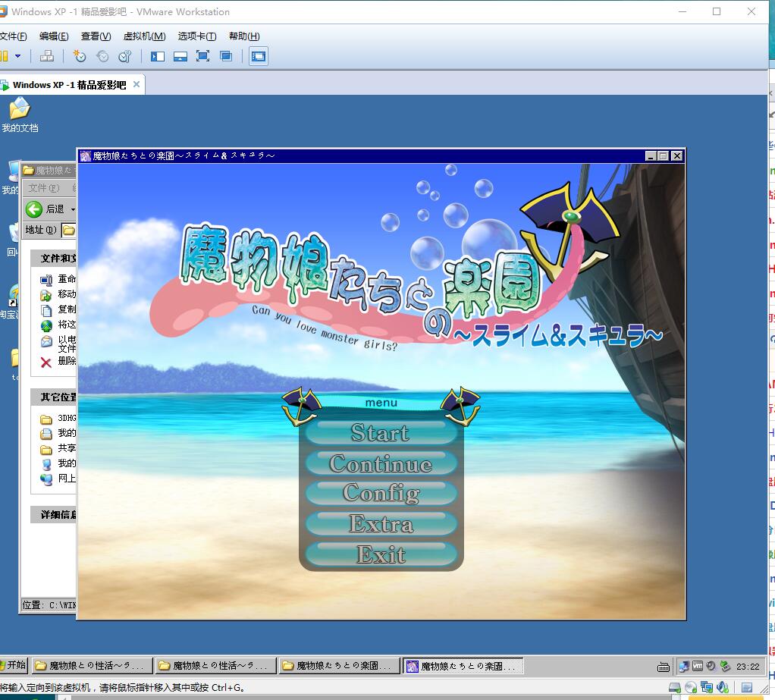Switch to the Windows XP -1 VM tab
The height and width of the screenshot is (700, 775).
tap(68, 85)
